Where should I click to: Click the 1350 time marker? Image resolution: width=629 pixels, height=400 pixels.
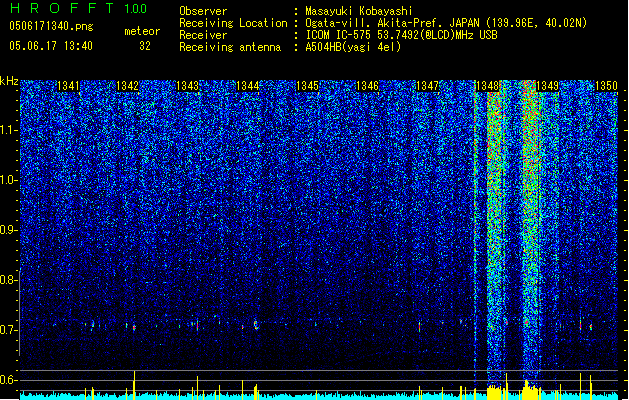tap(606, 86)
